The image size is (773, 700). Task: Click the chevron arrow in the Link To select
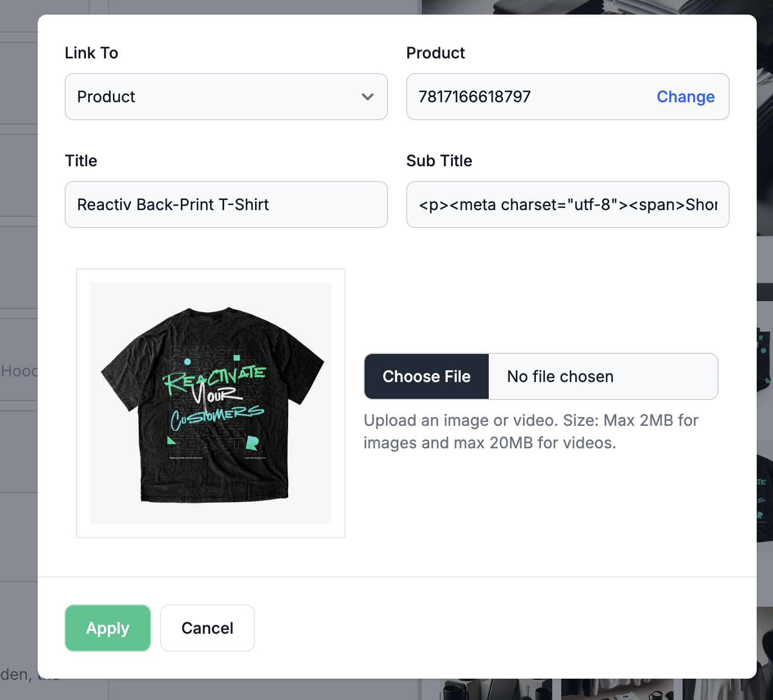coord(367,97)
